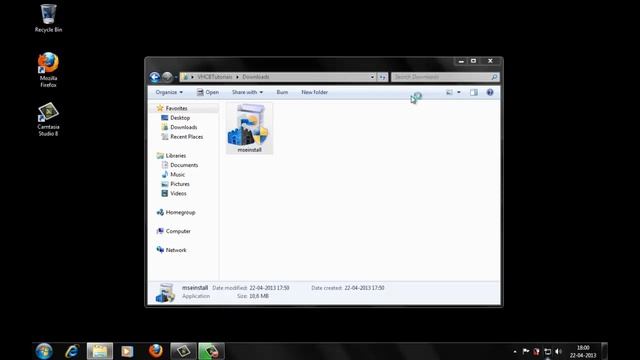Viewport: 640px width, 360px height.
Task: Click the Start button on the taskbar
Action: coord(44,351)
